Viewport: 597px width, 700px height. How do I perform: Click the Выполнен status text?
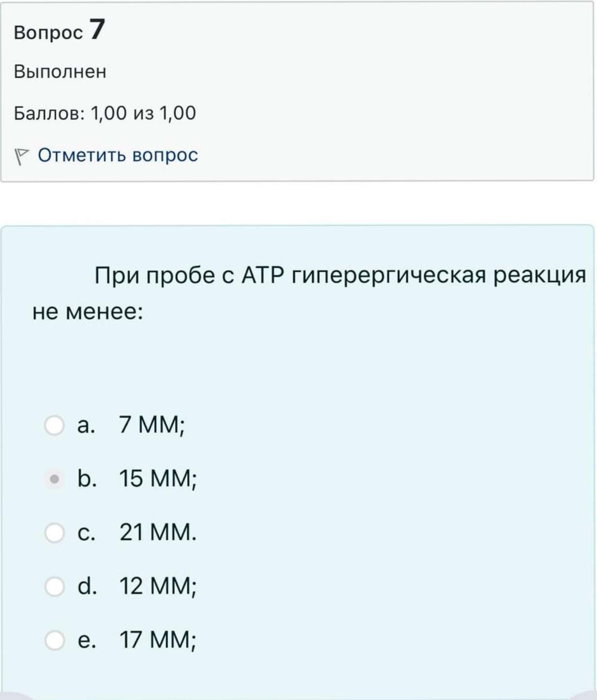pos(60,71)
